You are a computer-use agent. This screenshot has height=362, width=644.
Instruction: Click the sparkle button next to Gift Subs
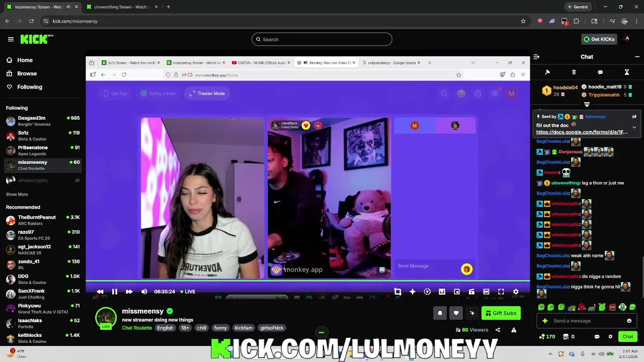tap(472, 313)
